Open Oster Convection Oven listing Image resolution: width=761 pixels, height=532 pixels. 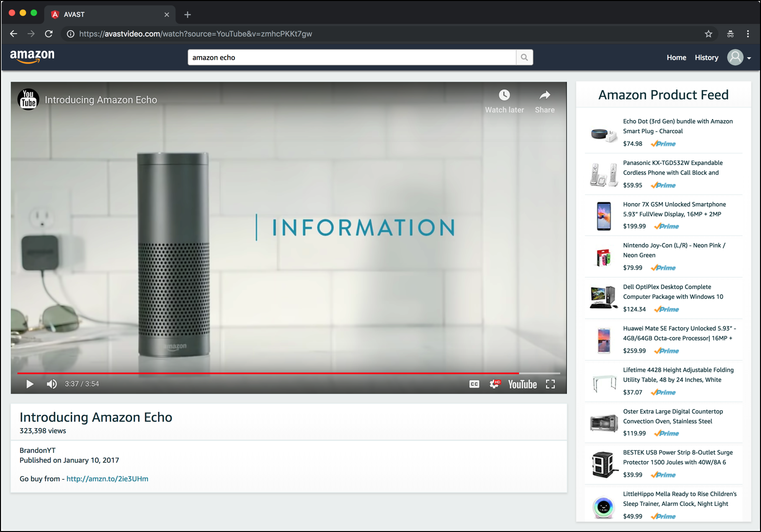pyautogui.click(x=673, y=416)
